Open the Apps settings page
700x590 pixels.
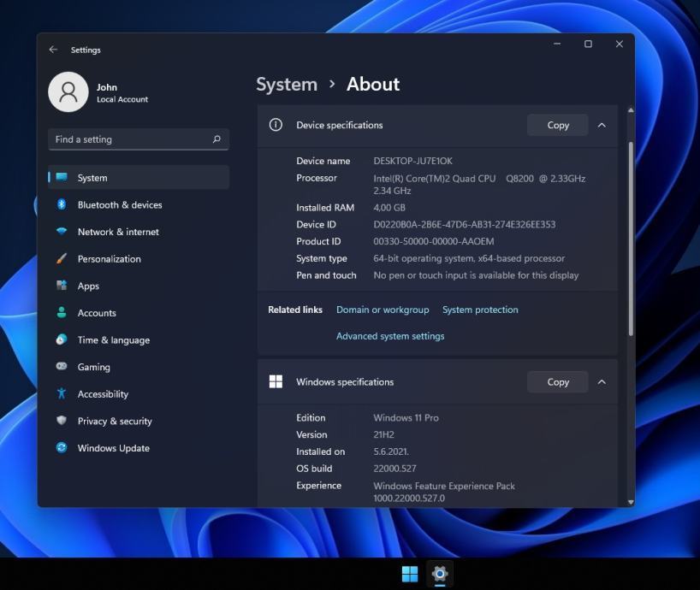coord(88,286)
